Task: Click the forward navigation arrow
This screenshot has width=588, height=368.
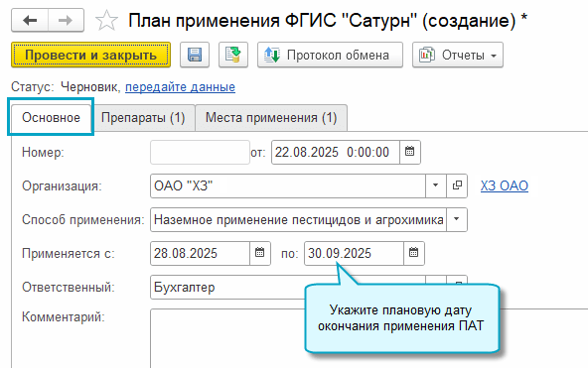Action: pyautogui.click(x=66, y=20)
